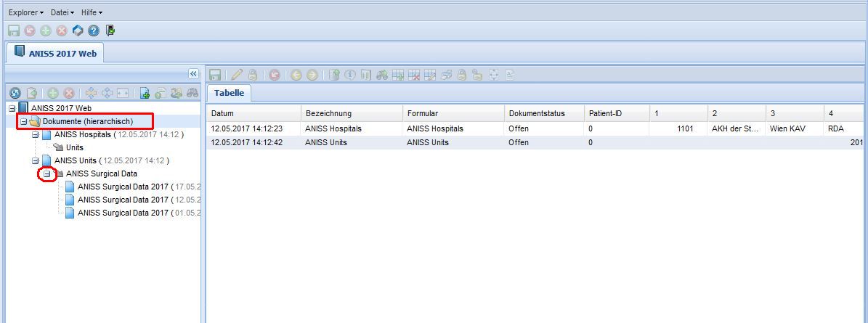
Task: Click the blue help question mark icon
Action: (x=93, y=30)
